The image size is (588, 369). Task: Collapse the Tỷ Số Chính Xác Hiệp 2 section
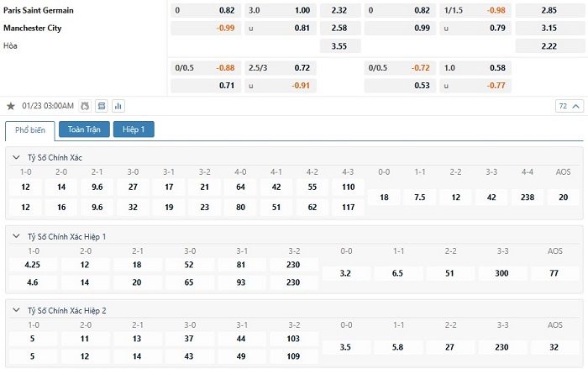17,310
